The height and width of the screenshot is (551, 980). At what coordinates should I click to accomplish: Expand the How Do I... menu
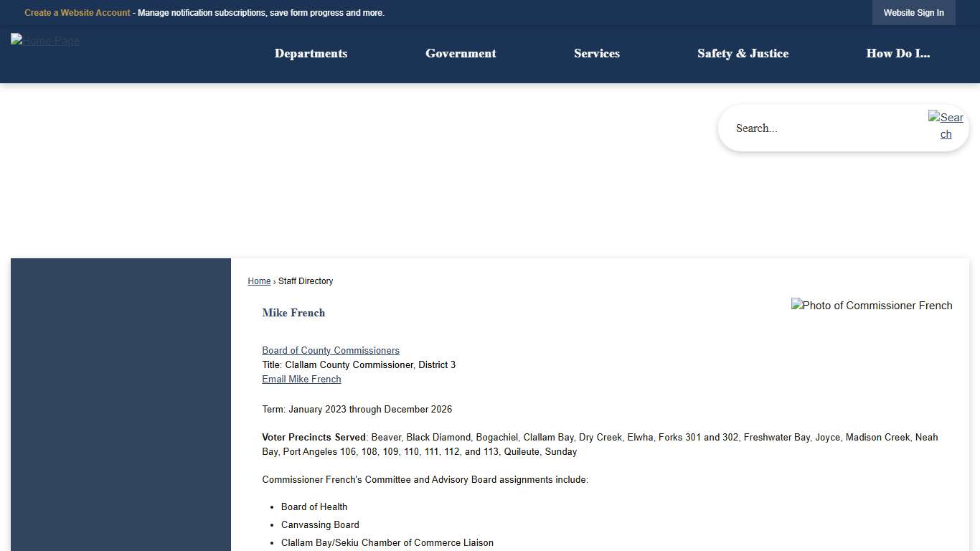click(x=897, y=54)
